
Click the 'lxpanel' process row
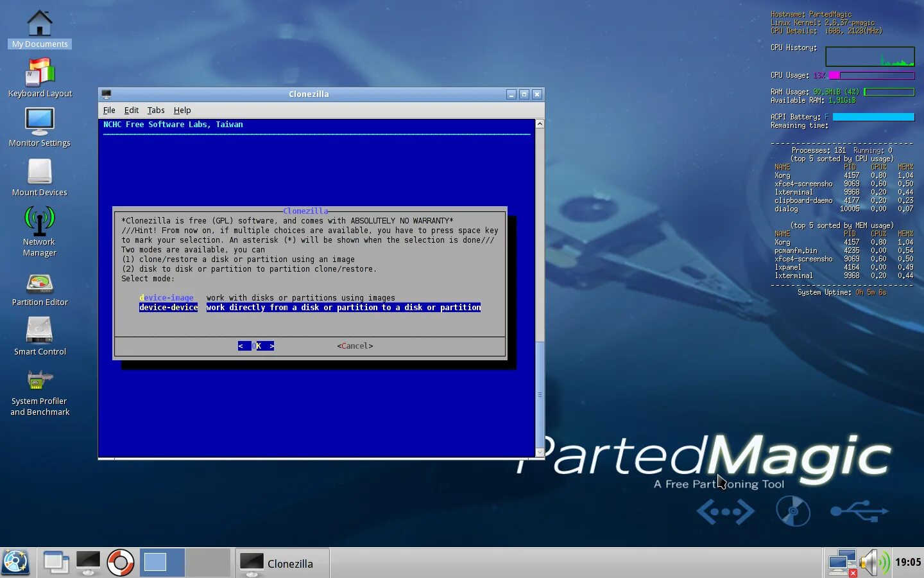coord(843,267)
